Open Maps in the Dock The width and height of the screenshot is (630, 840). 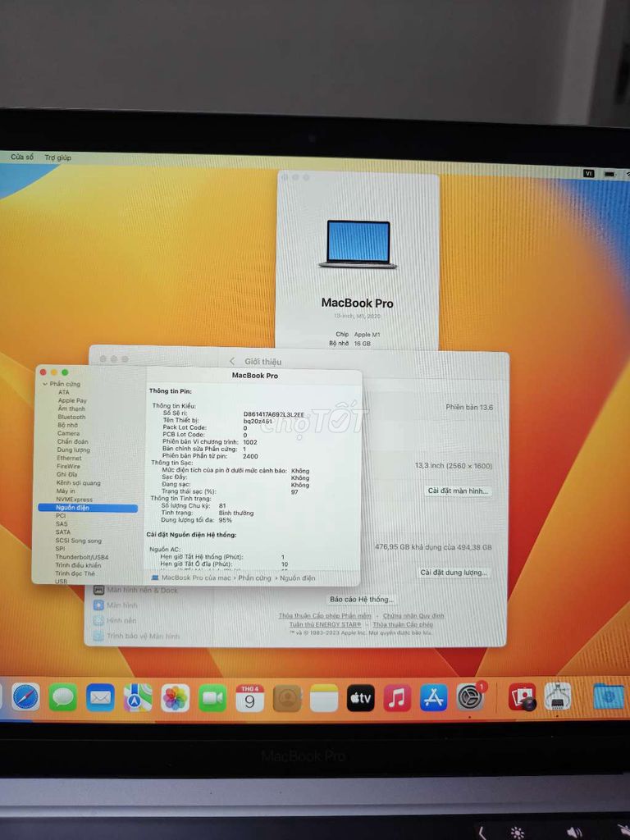click(x=138, y=697)
